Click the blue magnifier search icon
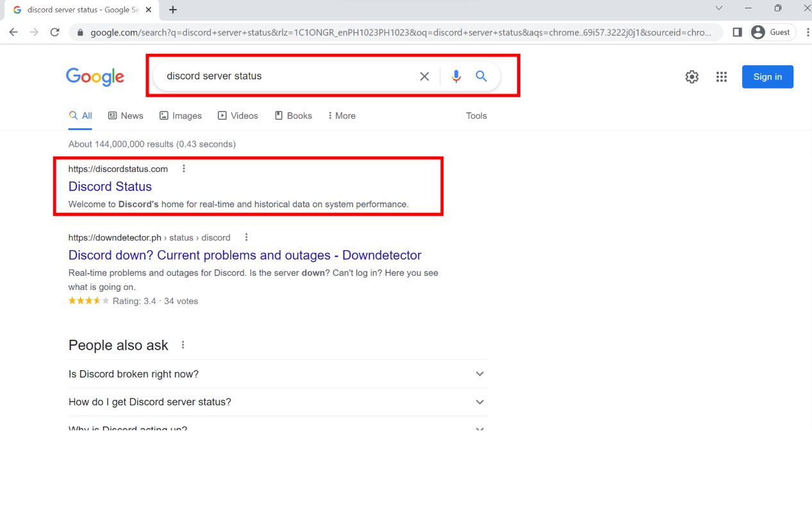This screenshot has width=812, height=517. pyautogui.click(x=481, y=76)
